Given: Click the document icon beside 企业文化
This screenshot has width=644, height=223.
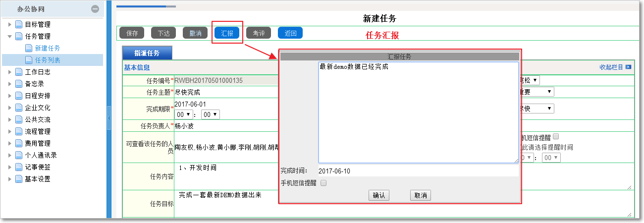Looking at the screenshot, I should (x=19, y=108).
